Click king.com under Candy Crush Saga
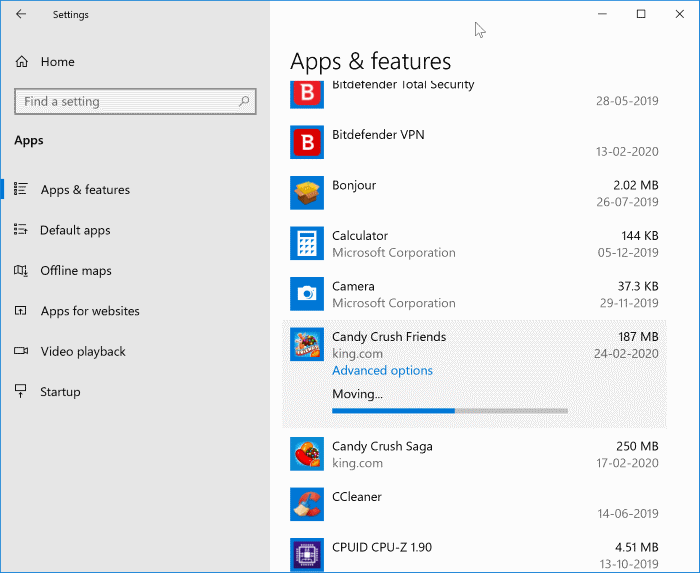This screenshot has width=700, height=573. tap(357, 463)
